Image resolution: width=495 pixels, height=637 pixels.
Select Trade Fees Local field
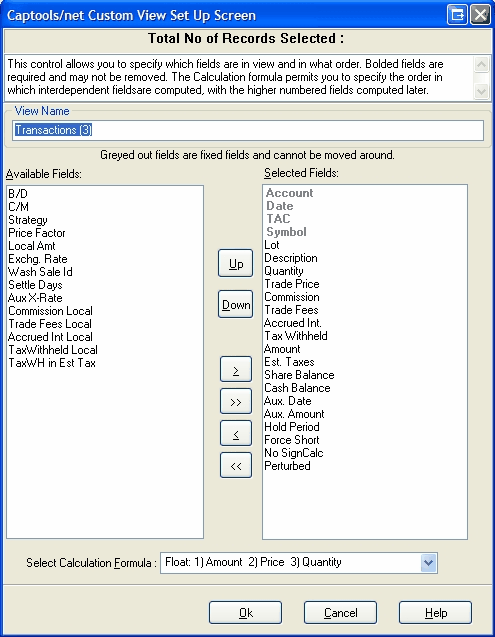click(x=50, y=324)
